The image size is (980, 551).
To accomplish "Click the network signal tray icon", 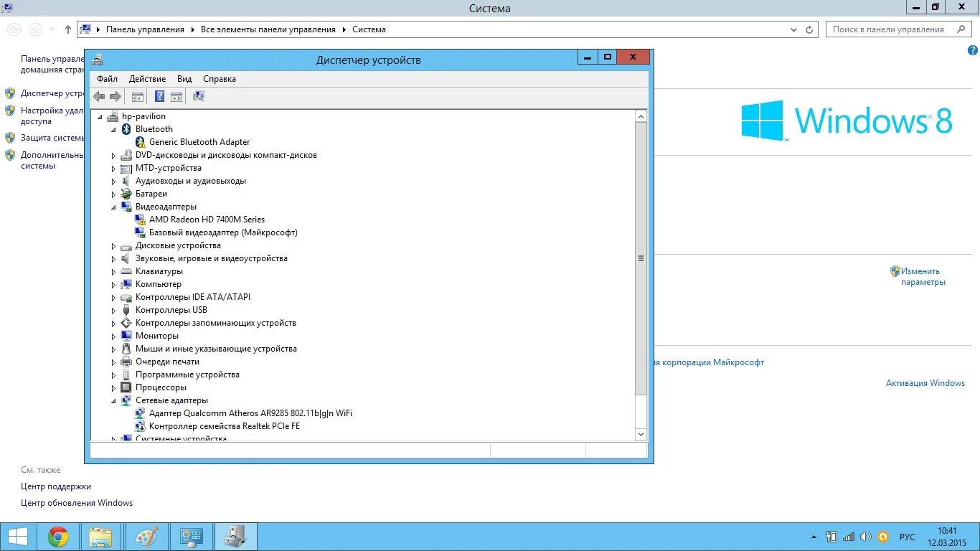I will (849, 537).
